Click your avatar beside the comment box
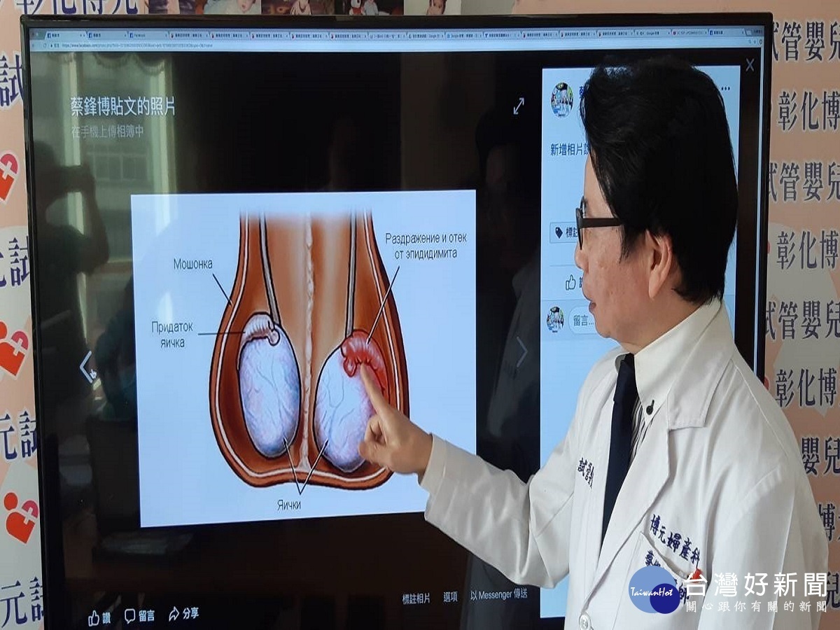 [x=555, y=319]
